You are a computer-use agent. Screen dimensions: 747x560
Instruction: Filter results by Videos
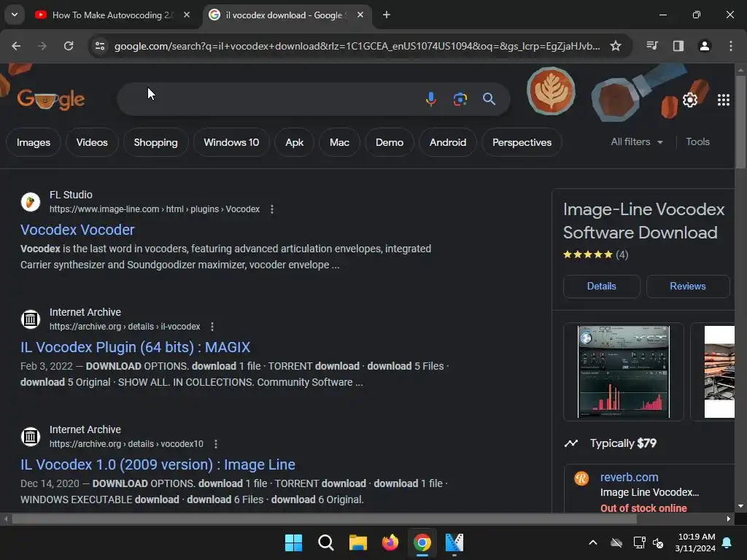[92, 142]
